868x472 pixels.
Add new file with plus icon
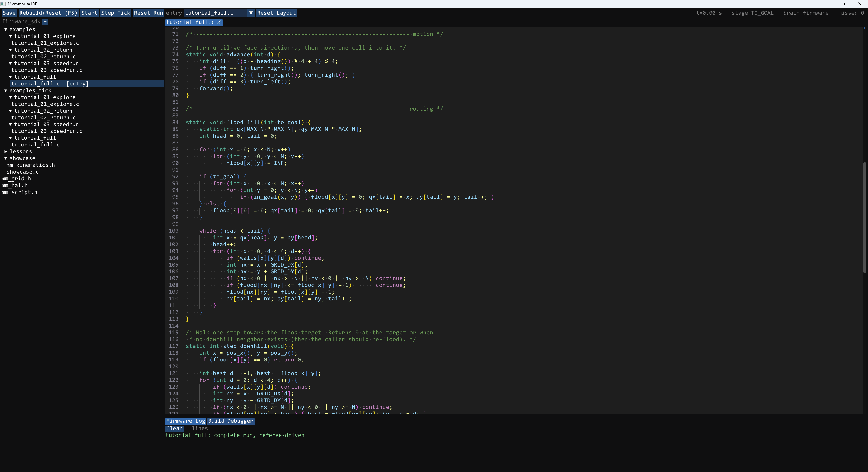(x=45, y=21)
